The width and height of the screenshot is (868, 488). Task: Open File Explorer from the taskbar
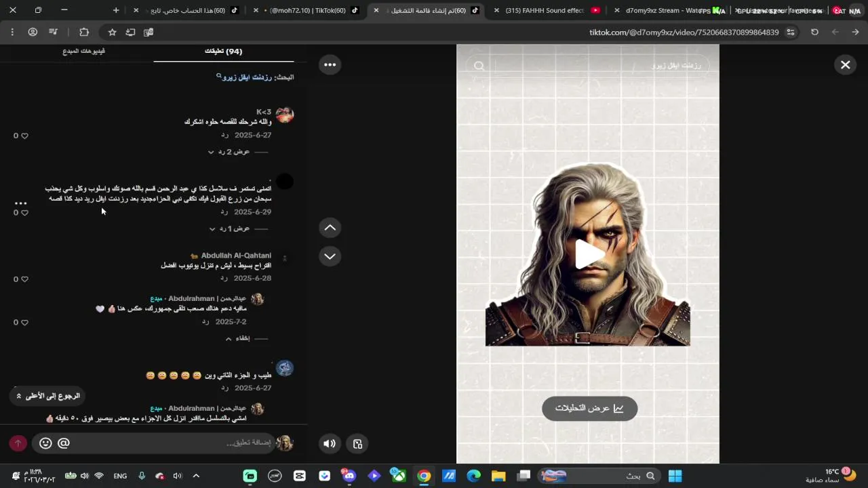point(498,476)
